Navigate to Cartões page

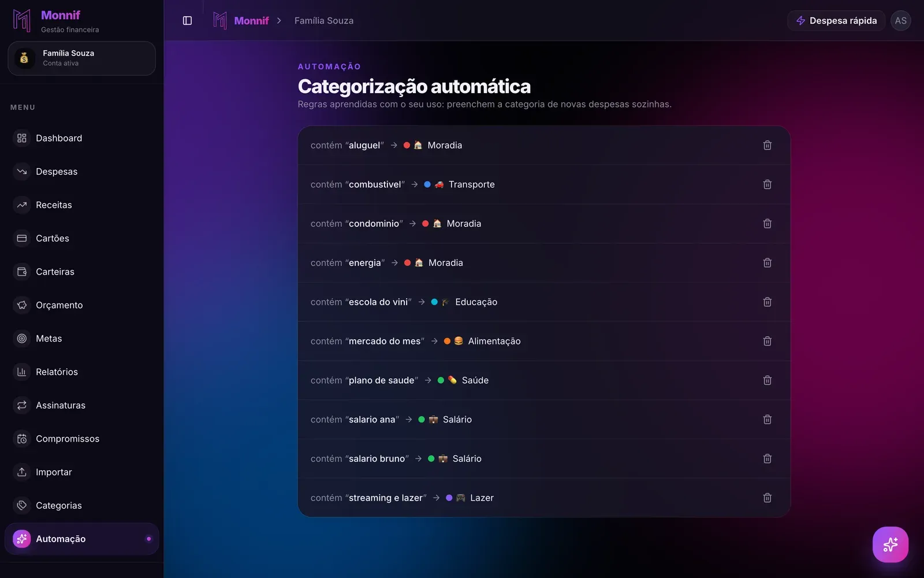[x=81, y=238]
